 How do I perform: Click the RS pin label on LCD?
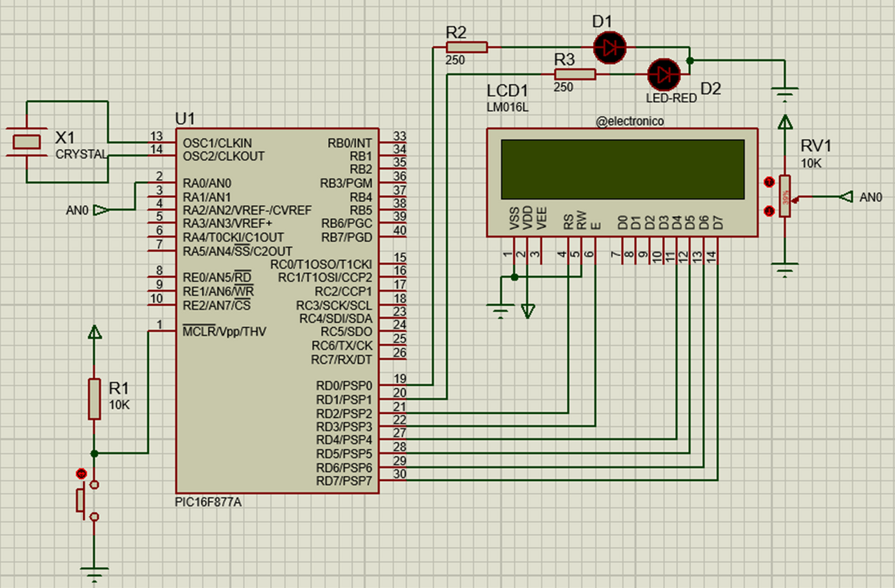[x=568, y=223]
